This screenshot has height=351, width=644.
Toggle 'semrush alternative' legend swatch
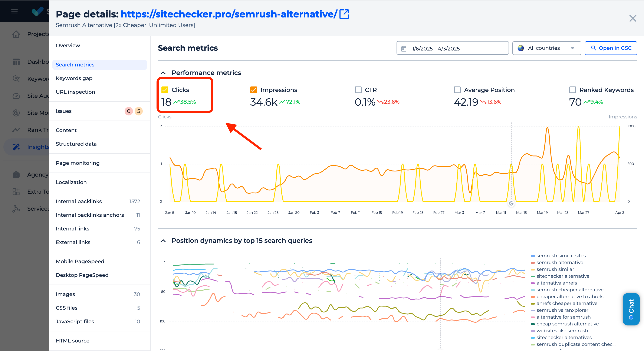coord(533,263)
